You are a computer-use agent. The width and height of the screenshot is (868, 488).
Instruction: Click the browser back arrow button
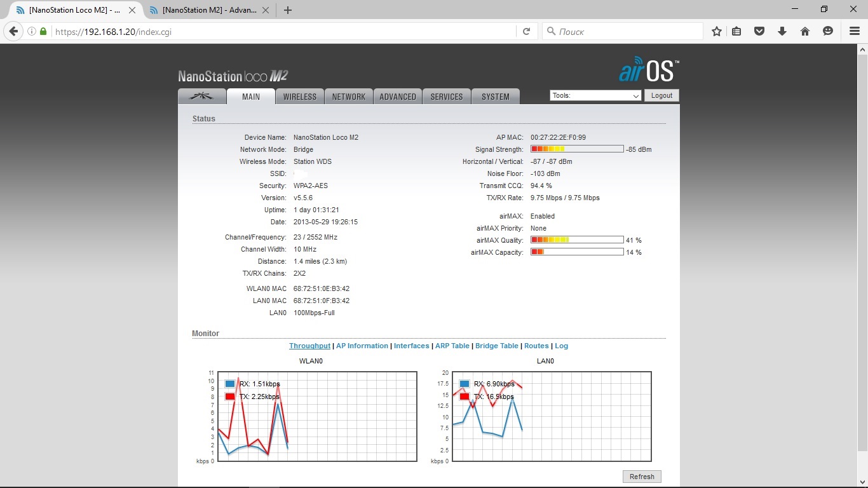click(13, 31)
